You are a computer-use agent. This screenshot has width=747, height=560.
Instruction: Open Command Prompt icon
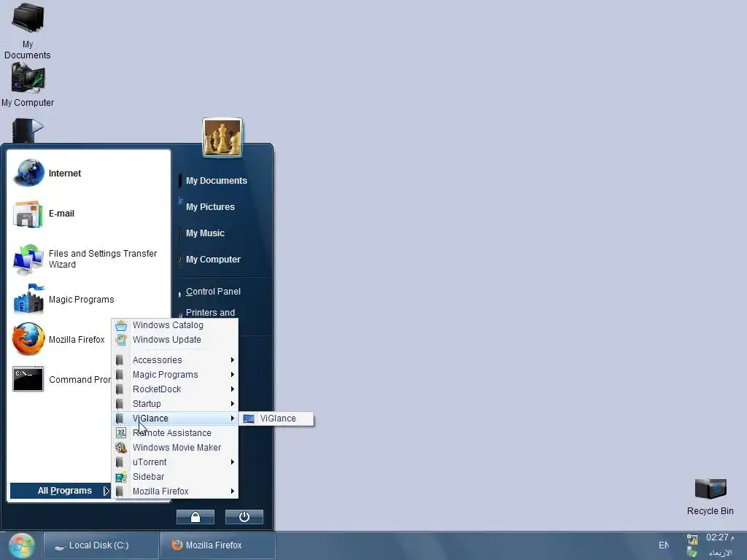[x=28, y=379]
